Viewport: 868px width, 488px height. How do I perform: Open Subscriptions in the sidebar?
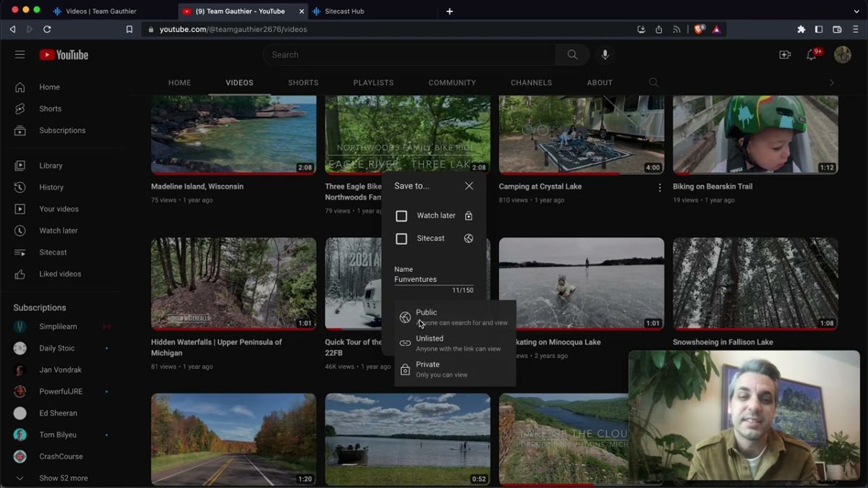click(61, 130)
